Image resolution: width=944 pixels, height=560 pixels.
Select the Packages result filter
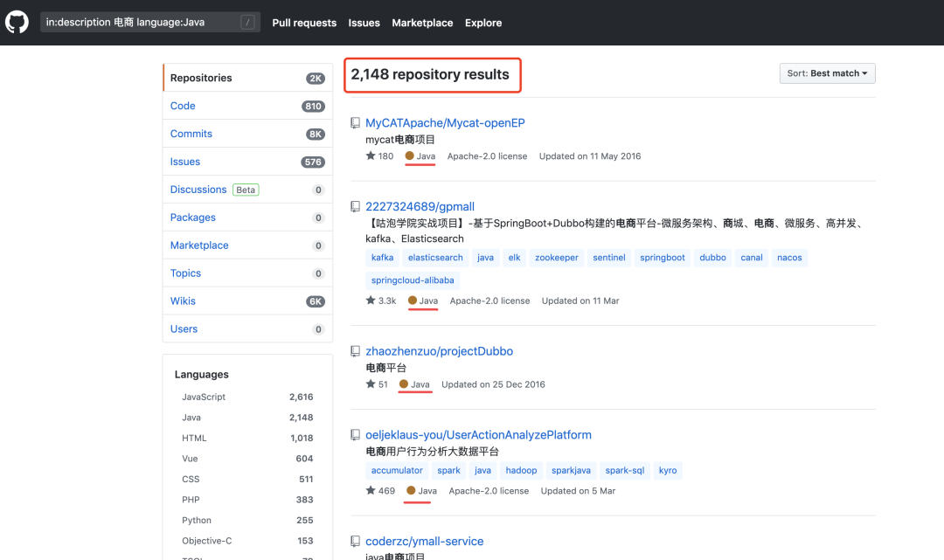(x=247, y=218)
